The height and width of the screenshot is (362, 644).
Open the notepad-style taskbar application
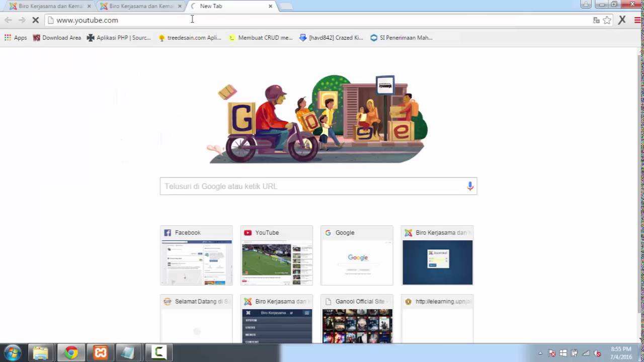129,352
